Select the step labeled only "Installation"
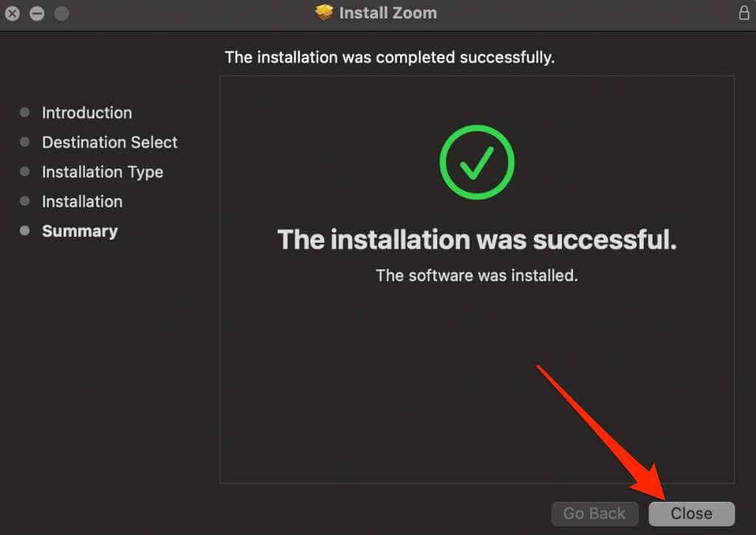 [x=82, y=201]
